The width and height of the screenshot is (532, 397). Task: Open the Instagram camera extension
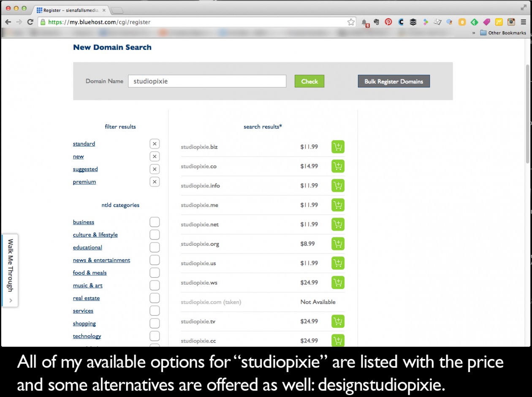pos(511,22)
